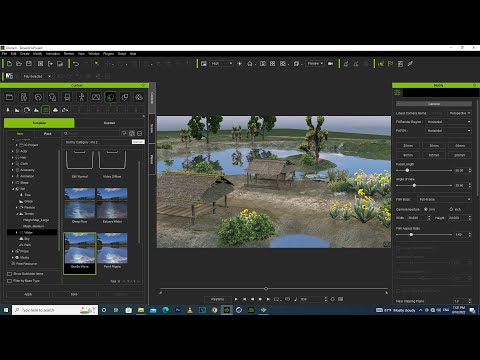480x360 pixels.
Task: Open the chair-shaped content category icon
Action: click(67, 97)
